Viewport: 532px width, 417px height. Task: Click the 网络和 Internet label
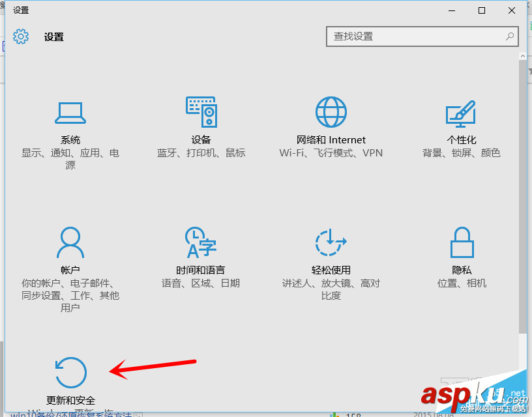[331, 139]
